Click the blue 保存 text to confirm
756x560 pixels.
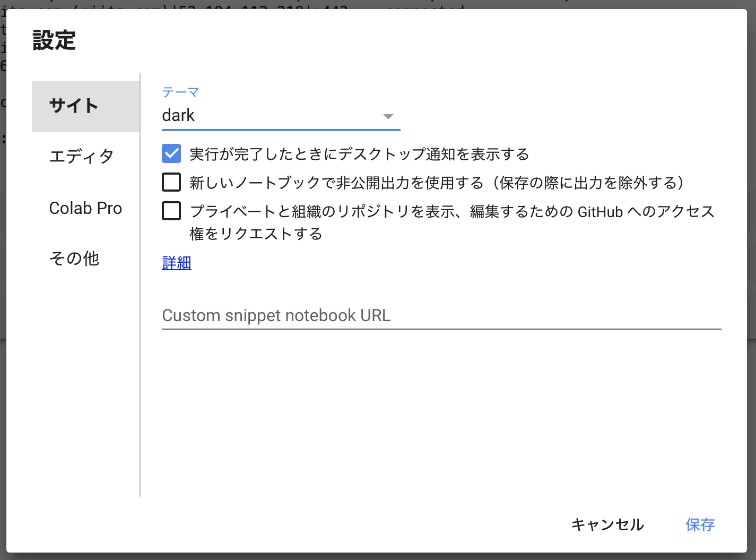(699, 525)
